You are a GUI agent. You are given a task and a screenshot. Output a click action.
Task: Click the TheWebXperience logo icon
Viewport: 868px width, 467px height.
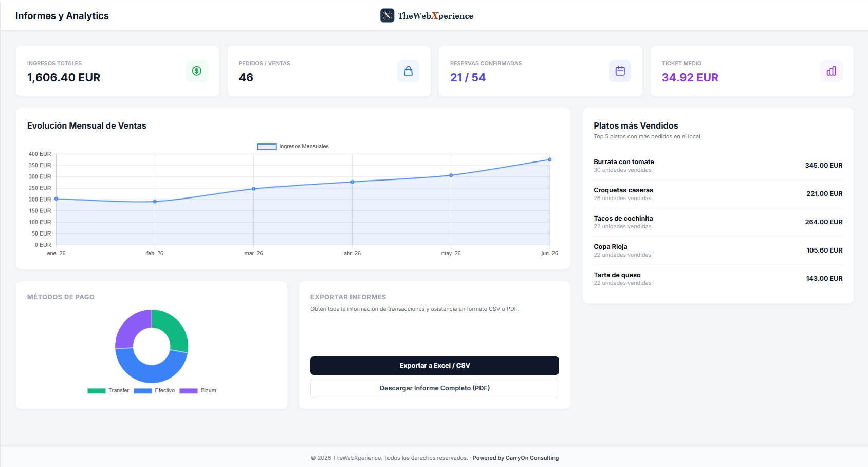(387, 15)
